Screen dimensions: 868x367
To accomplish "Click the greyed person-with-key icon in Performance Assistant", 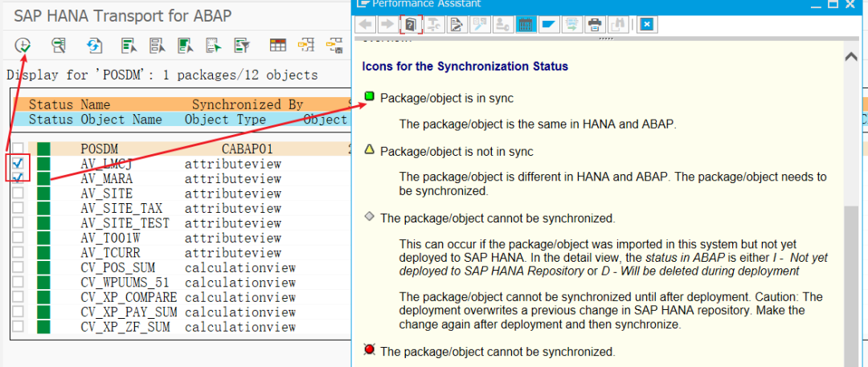I will coord(502,24).
